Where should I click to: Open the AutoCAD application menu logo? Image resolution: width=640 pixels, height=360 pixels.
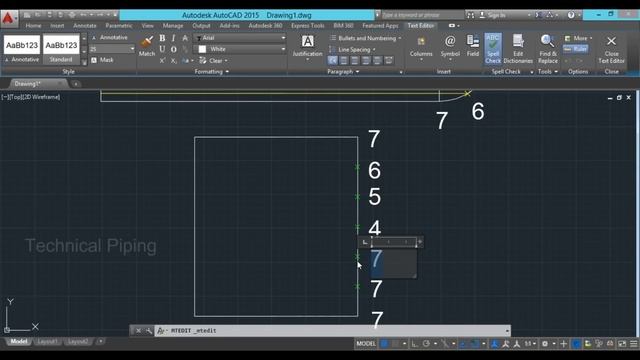coord(9,18)
